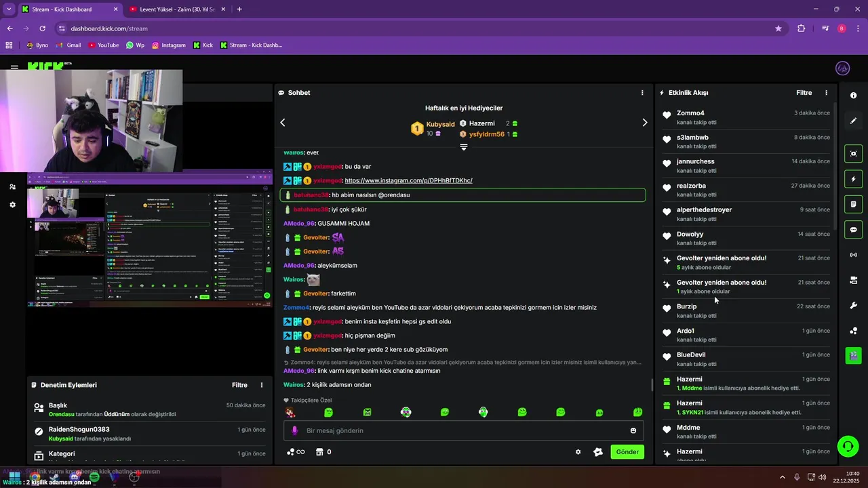Select RaidenShogun0383 ban entry in moderation list
This screenshot has height=488, width=868.
pos(149,434)
